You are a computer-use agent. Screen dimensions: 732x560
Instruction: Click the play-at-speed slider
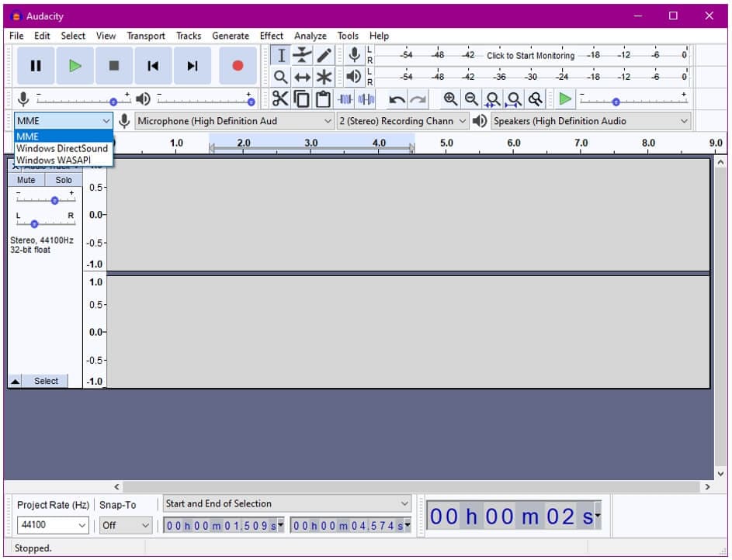633,101
